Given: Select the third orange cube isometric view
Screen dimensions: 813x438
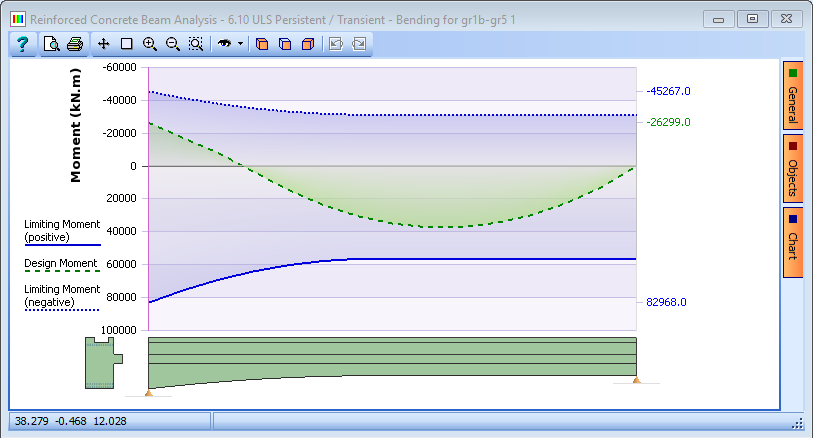Looking at the screenshot, I should pyautogui.click(x=308, y=44).
